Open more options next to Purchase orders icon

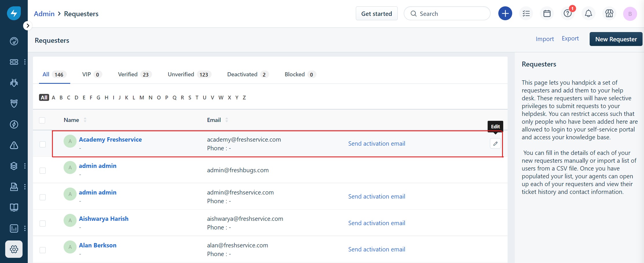pyautogui.click(x=25, y=187)
